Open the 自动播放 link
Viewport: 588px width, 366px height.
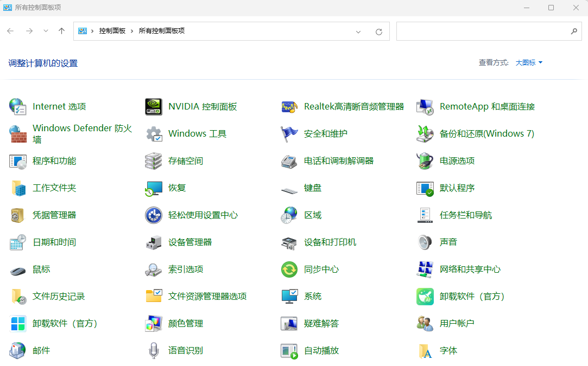[x=321, y=351]
